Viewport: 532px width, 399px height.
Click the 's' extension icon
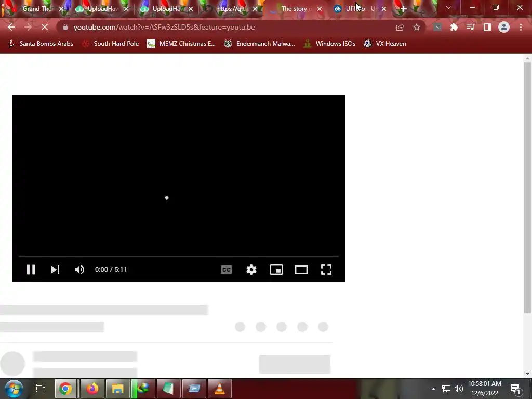click(437, 28)
